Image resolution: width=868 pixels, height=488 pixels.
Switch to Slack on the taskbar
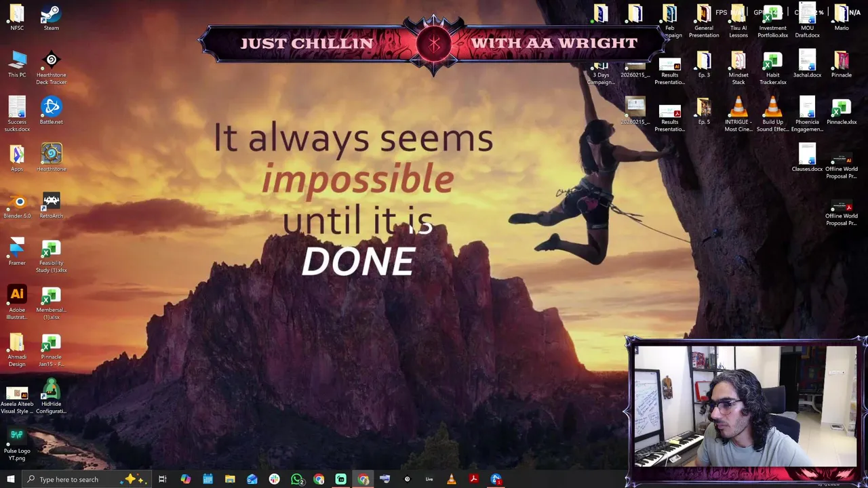point(274,479)
